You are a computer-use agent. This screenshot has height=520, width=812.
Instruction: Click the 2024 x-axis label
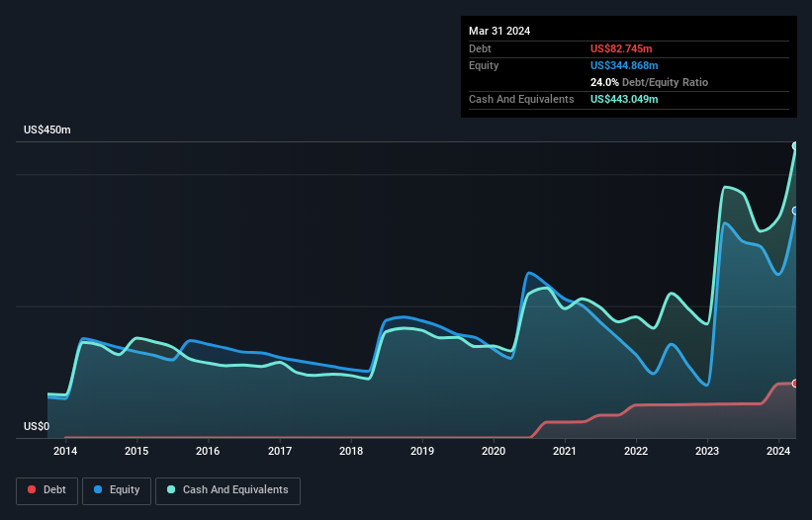coord(778,452)
